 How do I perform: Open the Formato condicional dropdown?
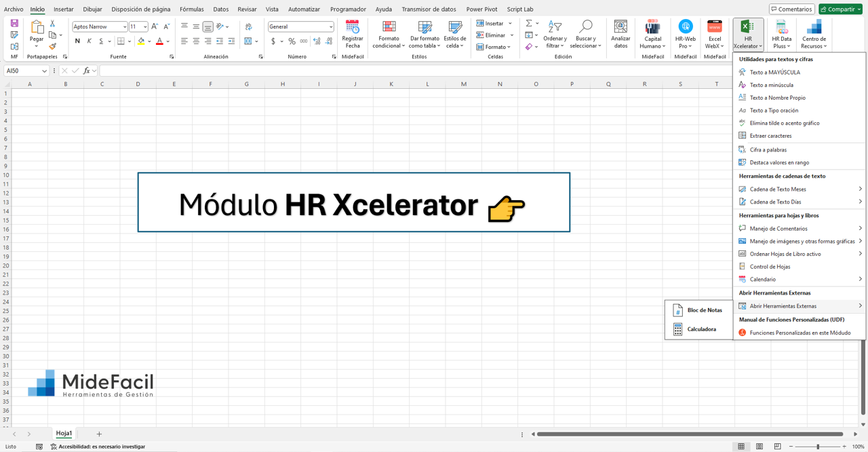tap(389, 34)
